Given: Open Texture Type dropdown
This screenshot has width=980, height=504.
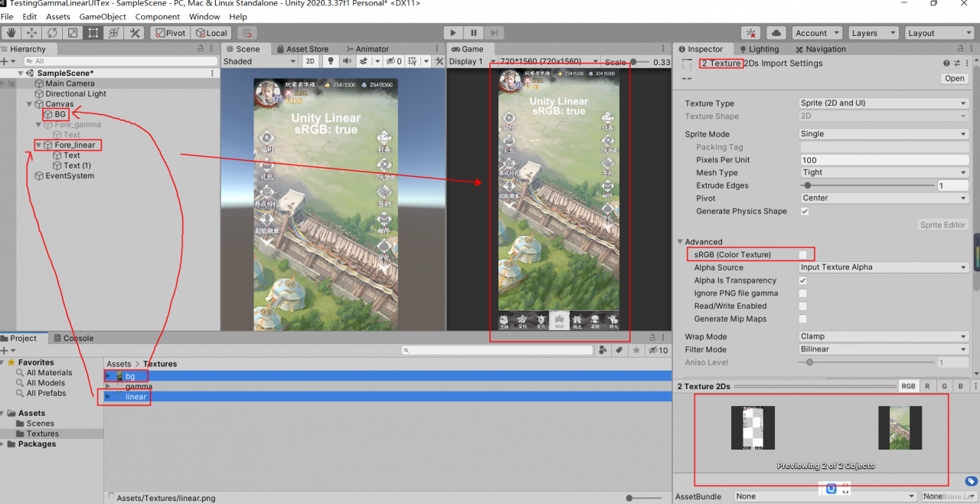Looking at the screenshot, I should [884, 103].
